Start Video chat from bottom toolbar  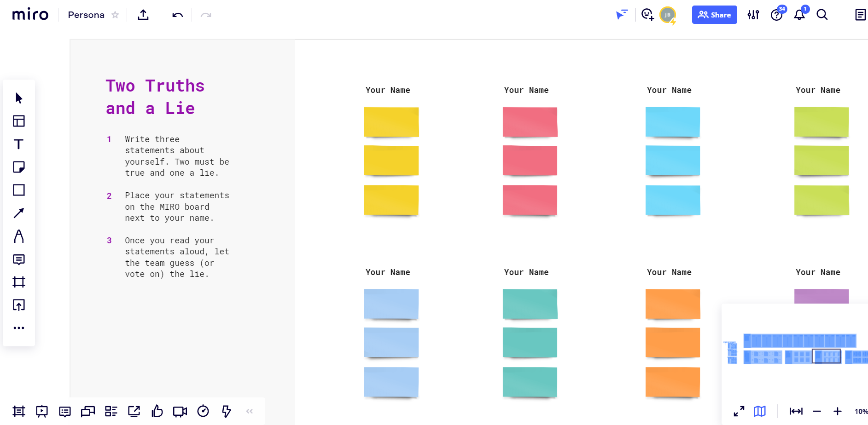pyautogui.click(x=180, y=411)
